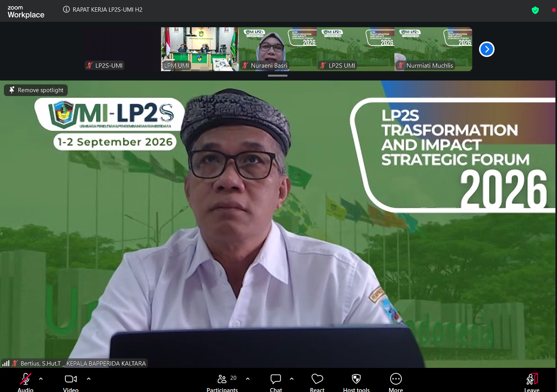
Task: Click muted mic icon on Nurmiati Muchlis
Action: (401, 65)
